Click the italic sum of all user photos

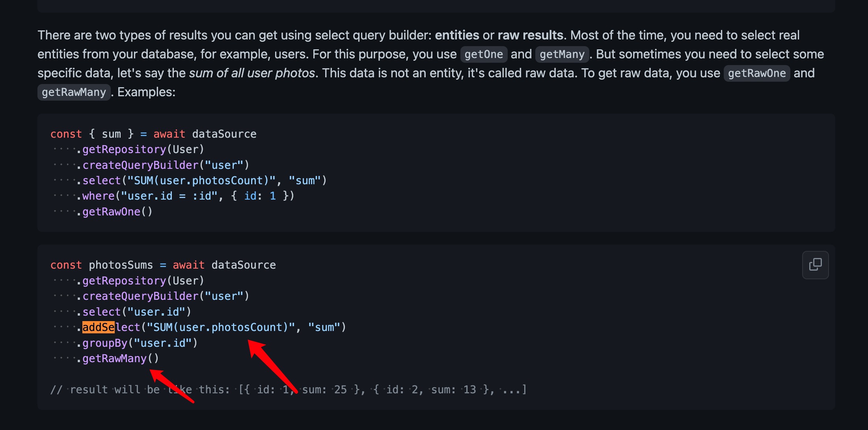252,73
